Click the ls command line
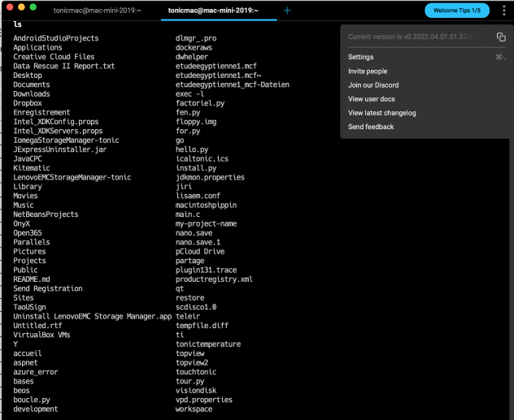This screenshot has height=420, width=514. pos(18,24)
